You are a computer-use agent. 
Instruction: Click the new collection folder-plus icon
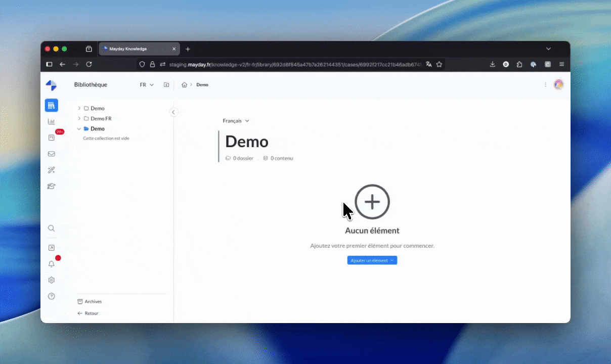click(166, 85)
